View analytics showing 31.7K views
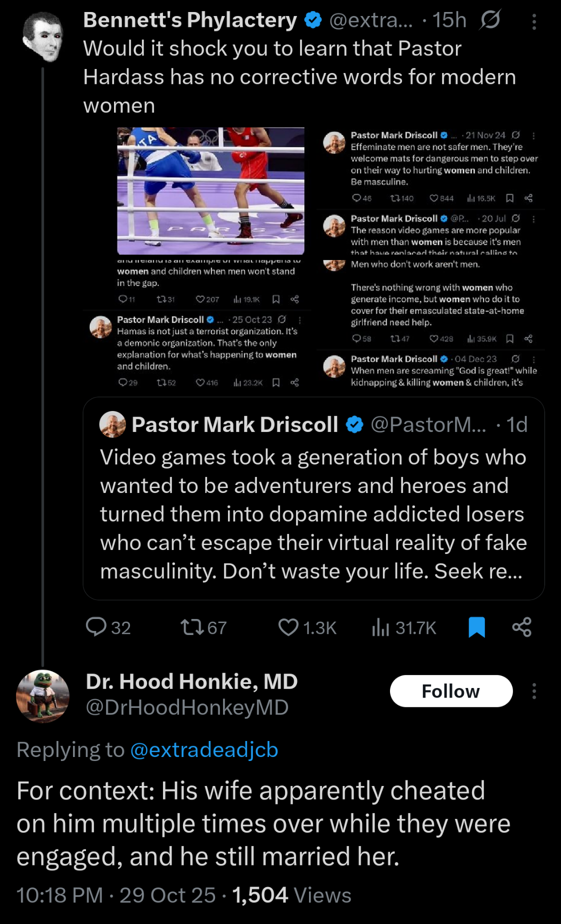Image resolution: width=561 pixels, height=924 pixels. 380,627
